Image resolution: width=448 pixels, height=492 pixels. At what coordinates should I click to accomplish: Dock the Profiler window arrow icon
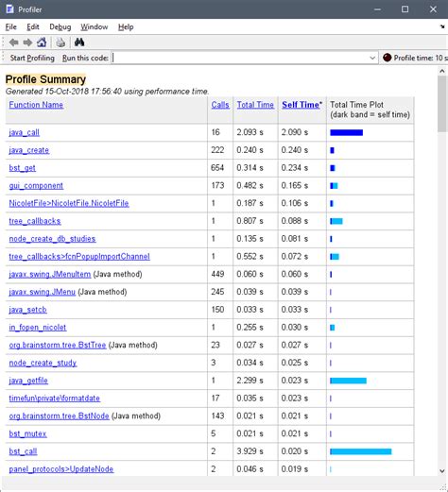tap(442, 27)
